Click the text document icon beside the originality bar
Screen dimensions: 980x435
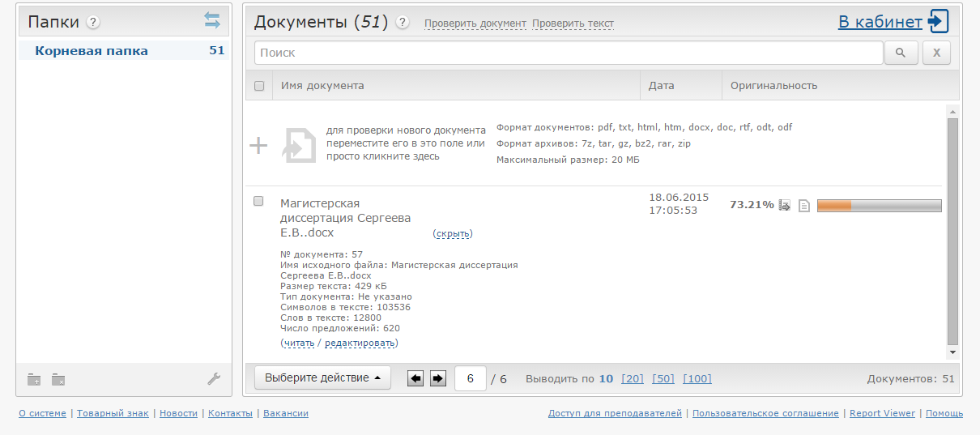(804, 206)
